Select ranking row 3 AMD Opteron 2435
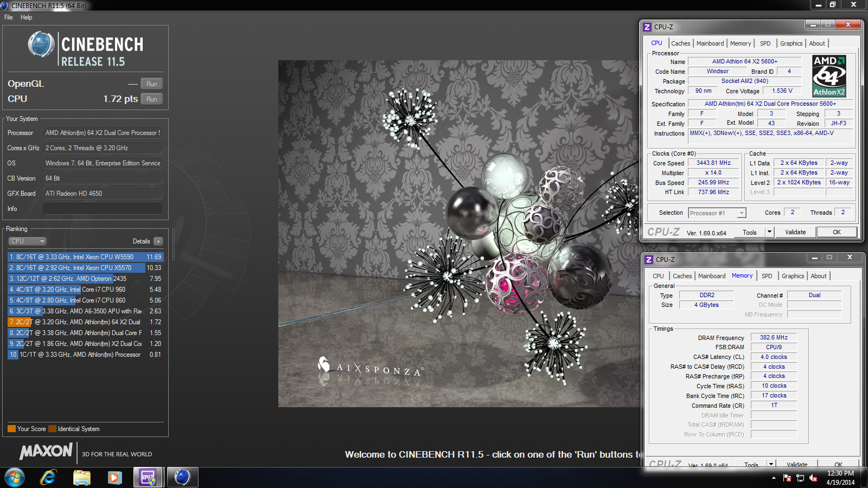Image resolution: width=868 pixels, height=488 pixels. click(85, 279)
